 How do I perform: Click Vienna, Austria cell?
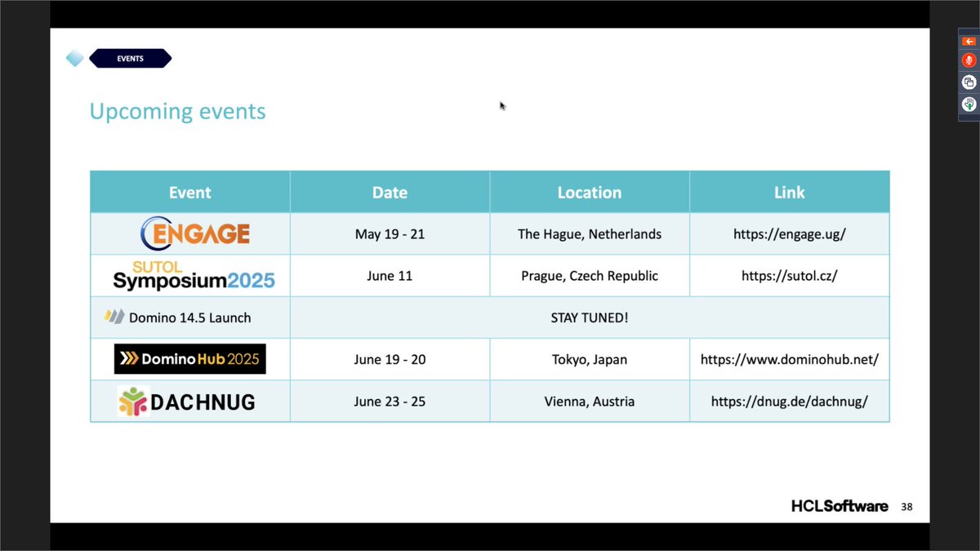pos(590,402)
